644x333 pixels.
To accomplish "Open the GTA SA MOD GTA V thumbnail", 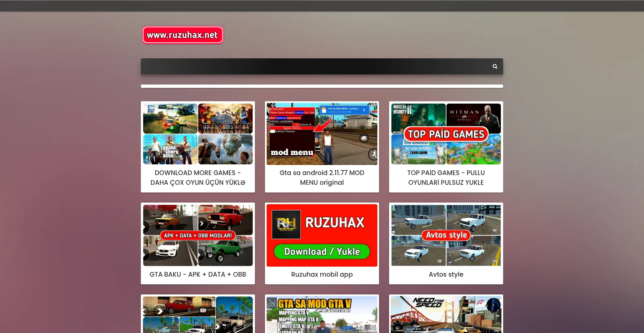I will pos(322,315).
